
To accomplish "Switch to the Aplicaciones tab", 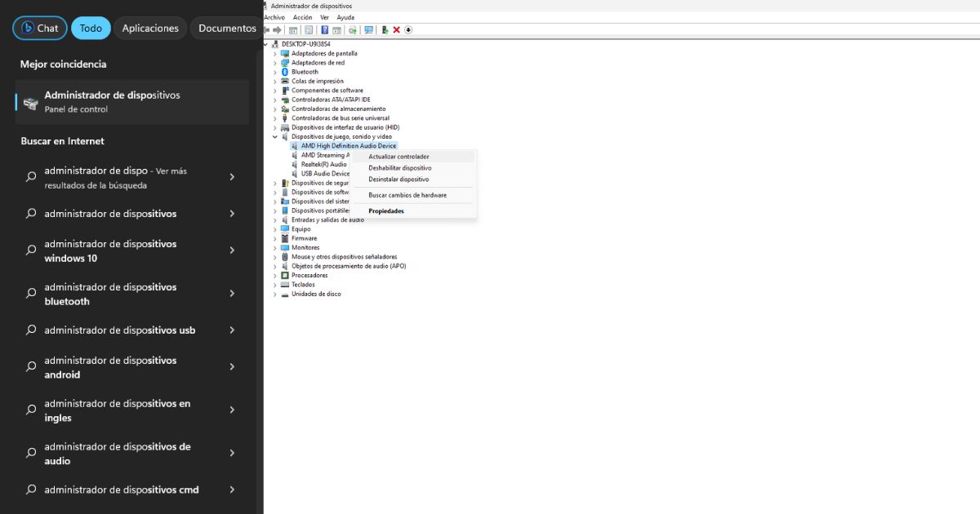I will click(x=150, y=28).
